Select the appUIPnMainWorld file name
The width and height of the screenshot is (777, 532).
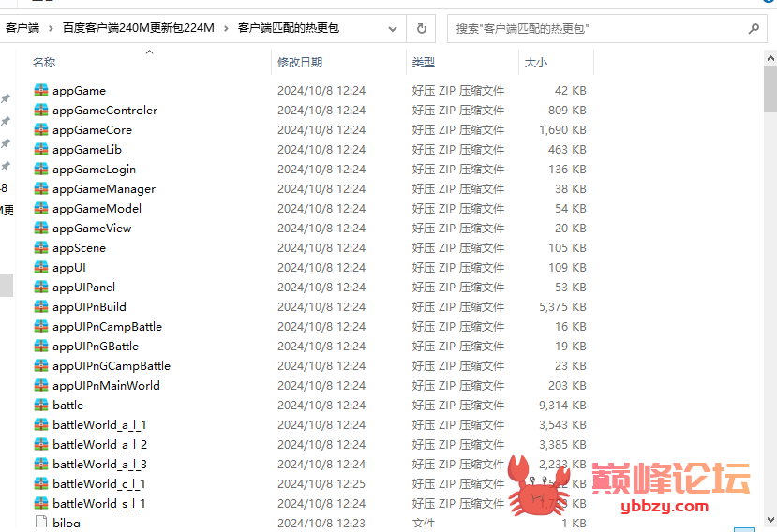(x=106, y=385)
